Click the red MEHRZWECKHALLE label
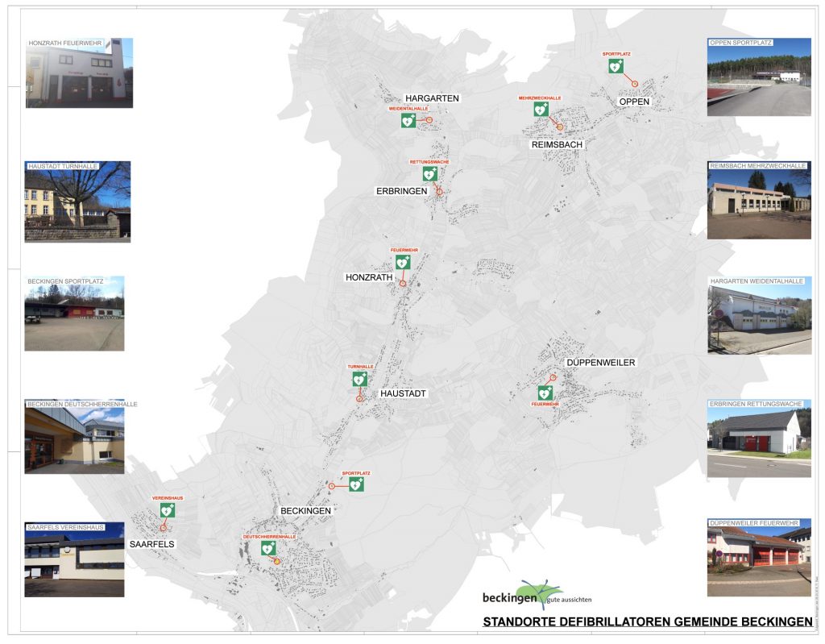The width and height of the screenshot is (825, 644). (x=540, y=98)
